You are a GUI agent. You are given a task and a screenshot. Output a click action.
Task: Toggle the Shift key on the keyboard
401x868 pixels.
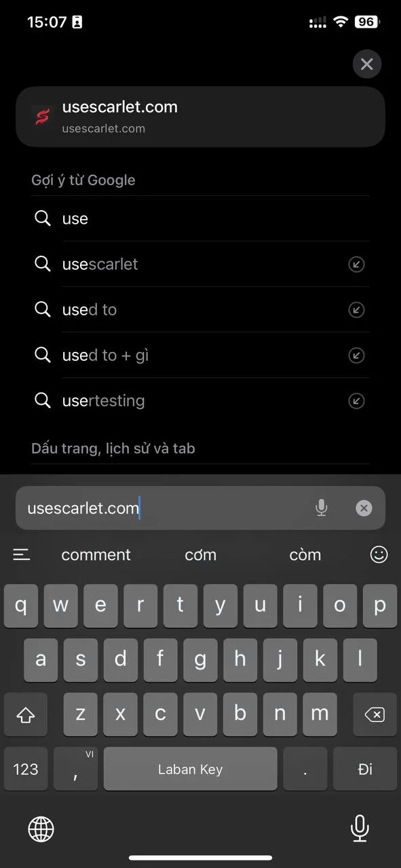tap(26, 714)
